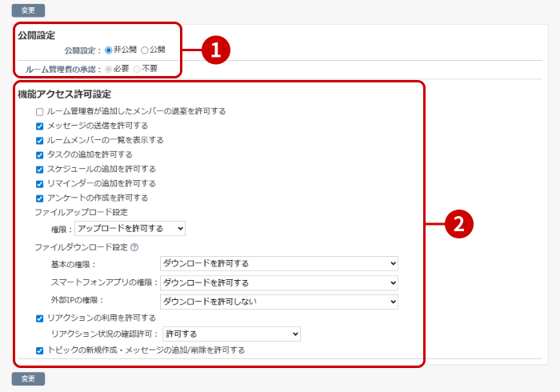
Task: Toggle ルームメンバーの一覧を表示する checkbox
Action: point(40,140)
